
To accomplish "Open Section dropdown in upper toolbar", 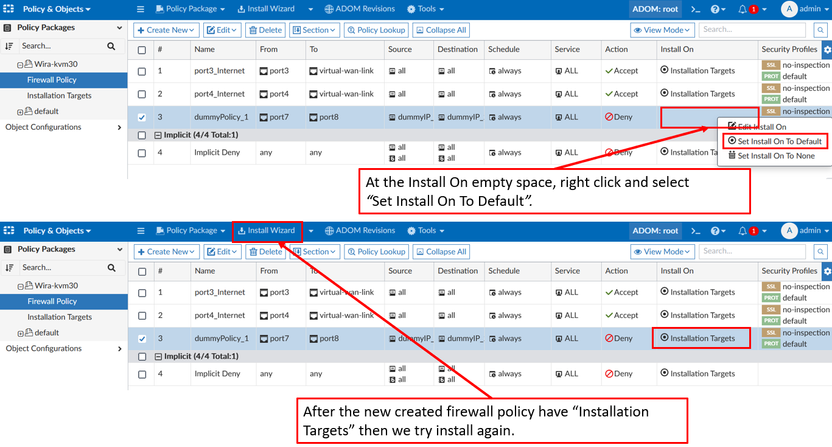I will pyautogui.click(x=314, y=30).
